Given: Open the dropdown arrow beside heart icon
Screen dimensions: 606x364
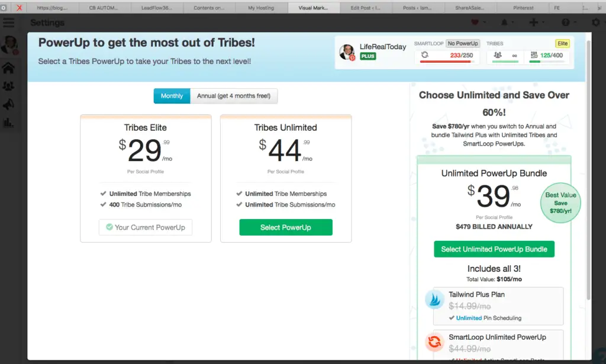Looking at the screenshot, I should tap(484, 23).
